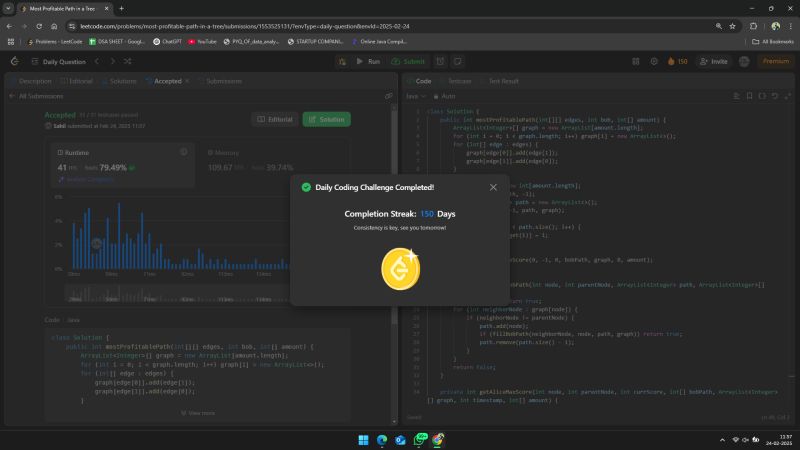Open the Editorial button in Accepted panel
The height and width of the screenshot is (450, 800).
point(275,119)
